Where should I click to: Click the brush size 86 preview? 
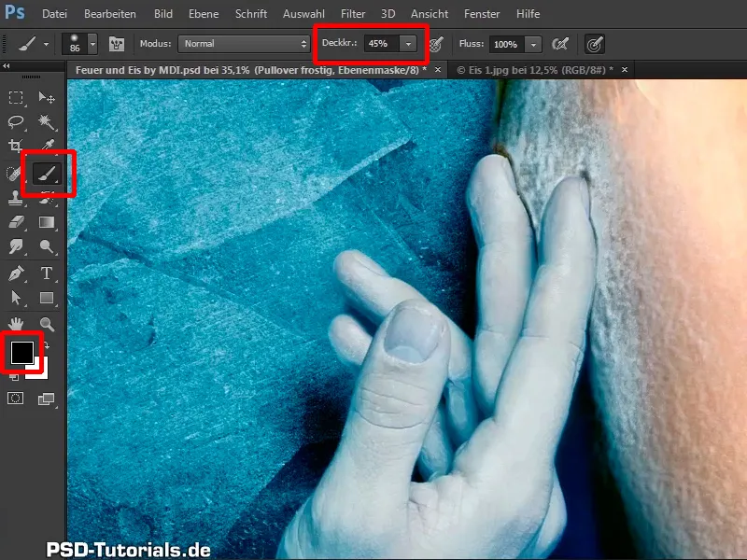coord(75,44)
